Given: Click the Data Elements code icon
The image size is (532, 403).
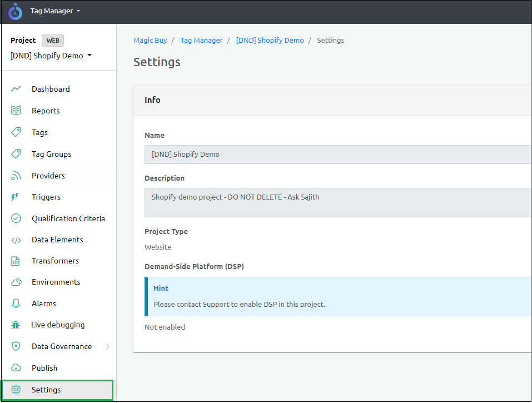Looking at the screenshot, I should pyautogui.click(x=16, y=240).
